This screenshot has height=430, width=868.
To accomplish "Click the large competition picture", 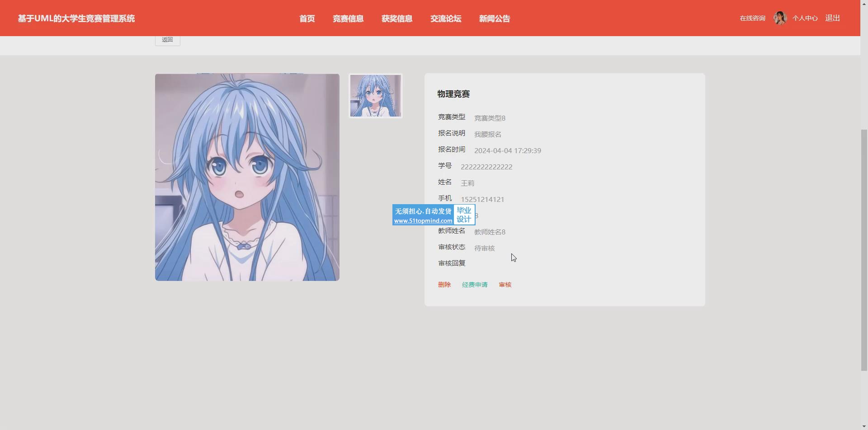I will [x=247, y=177].
